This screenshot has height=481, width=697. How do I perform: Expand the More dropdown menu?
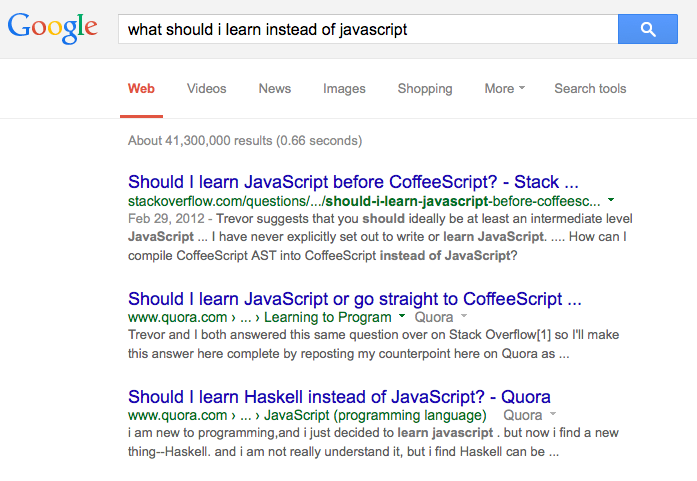[504, 88]
